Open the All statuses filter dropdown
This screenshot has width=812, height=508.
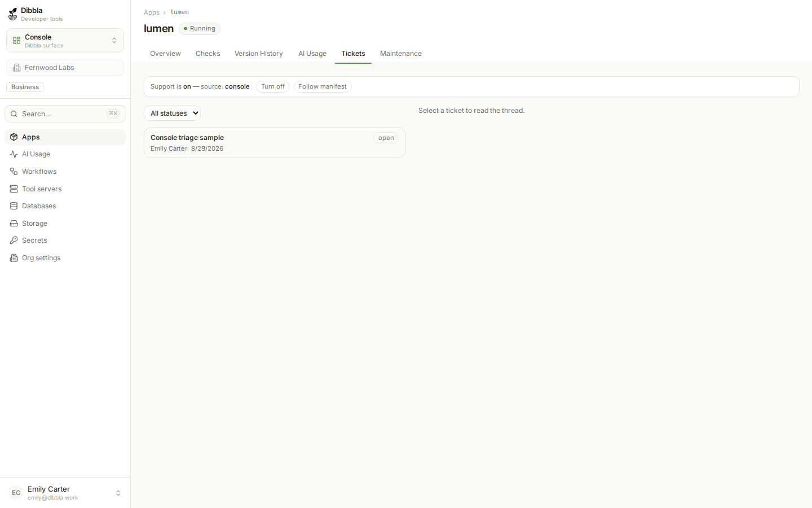point(173,113)
